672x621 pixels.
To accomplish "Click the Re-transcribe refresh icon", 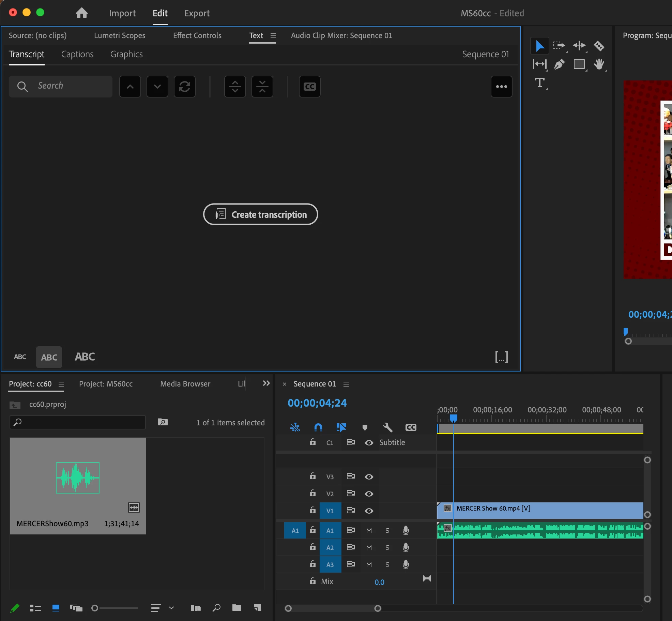I will (184, 87).
